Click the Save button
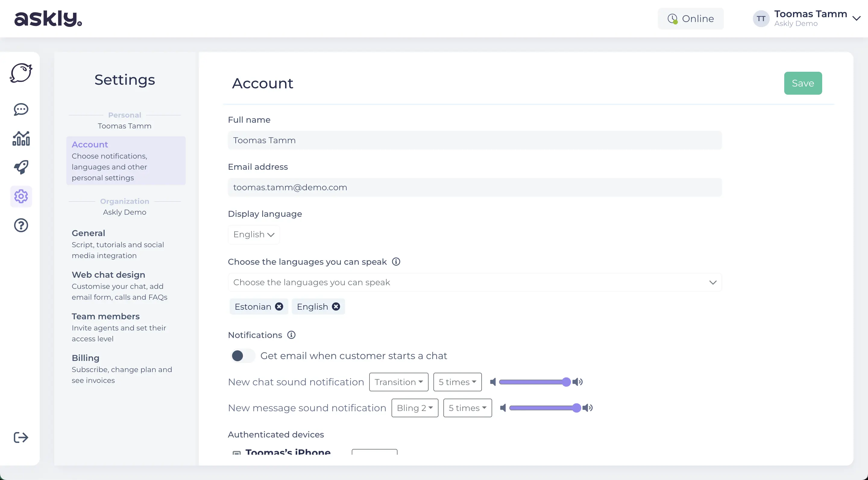This screenshot has height=480, width=868. tap(803, 83)
